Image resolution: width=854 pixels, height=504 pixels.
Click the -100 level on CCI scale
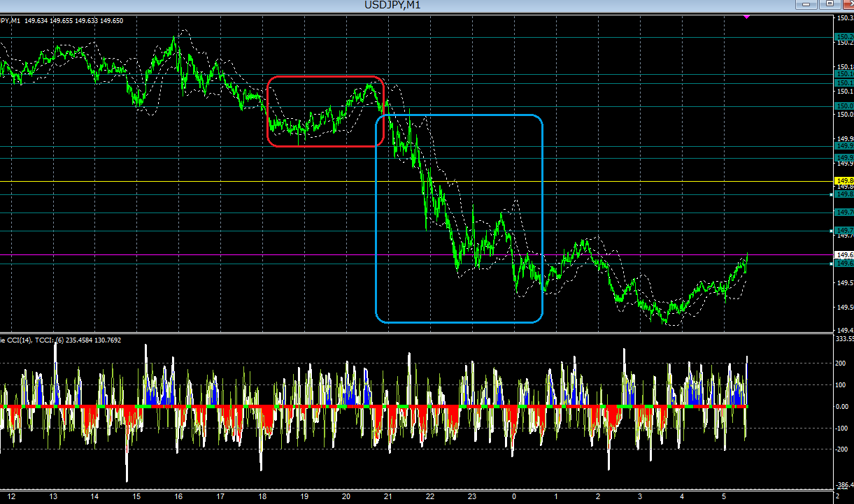click(843, 428)
